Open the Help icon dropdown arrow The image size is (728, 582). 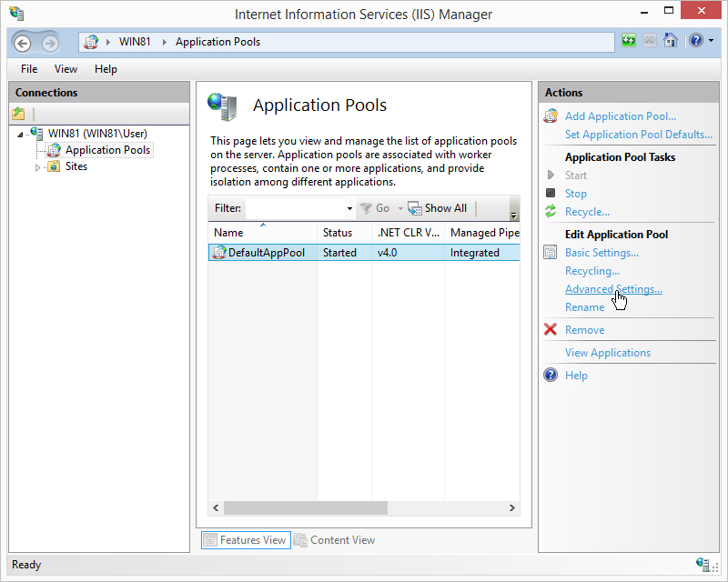[712, 41]
